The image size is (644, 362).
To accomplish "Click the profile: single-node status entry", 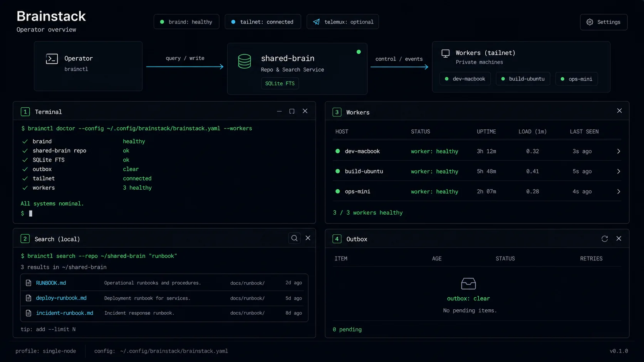I will point(45,351).
